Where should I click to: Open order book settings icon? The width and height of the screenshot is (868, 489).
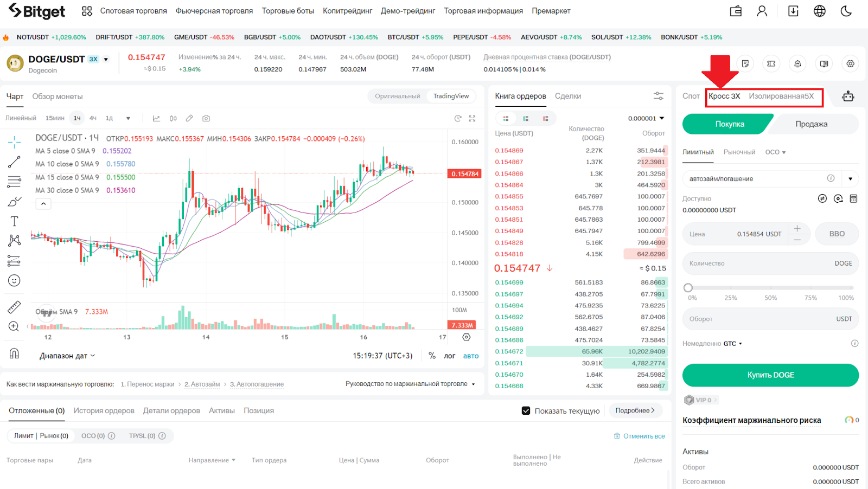[658, 96]
